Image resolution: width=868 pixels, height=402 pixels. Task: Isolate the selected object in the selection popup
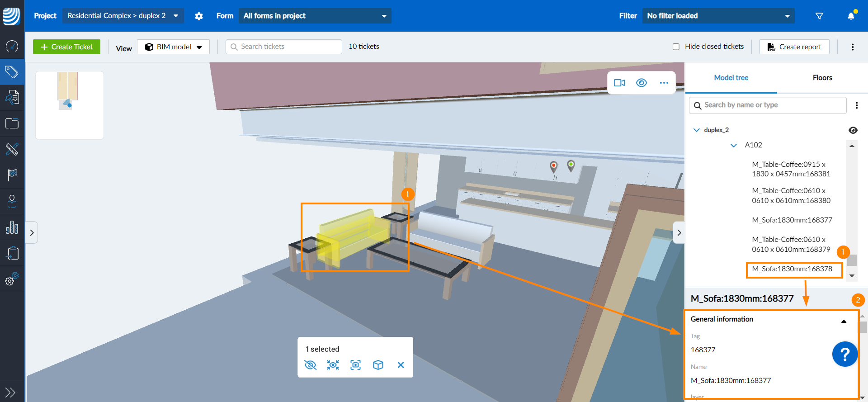tap(333, 365)
